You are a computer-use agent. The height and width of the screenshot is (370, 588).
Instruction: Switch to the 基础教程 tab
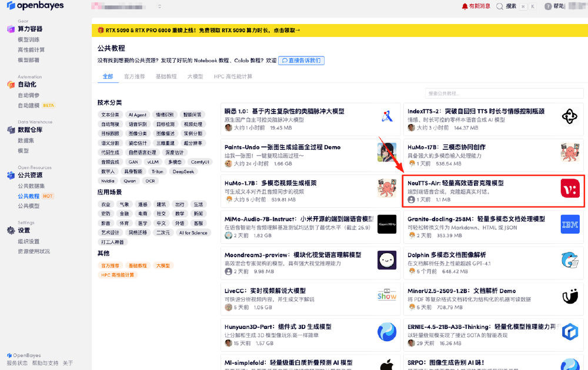click(x=166, y=76)
